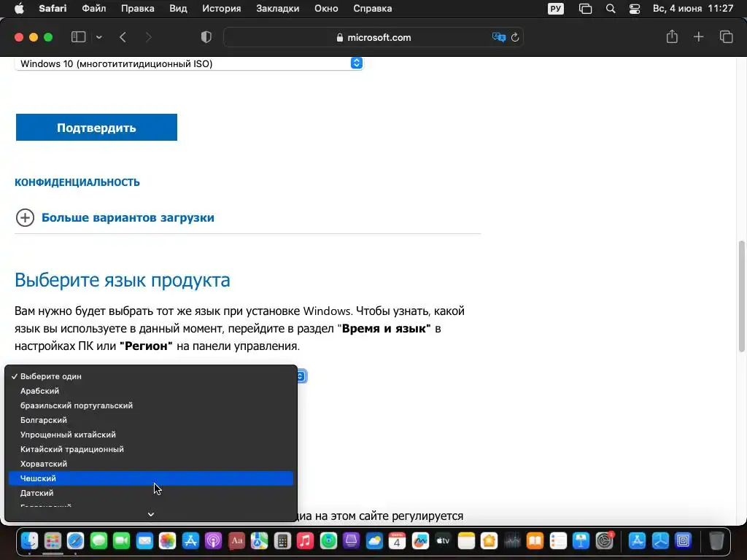Go back to the previous page
747x560 pixels.
(x=123, y=37)
